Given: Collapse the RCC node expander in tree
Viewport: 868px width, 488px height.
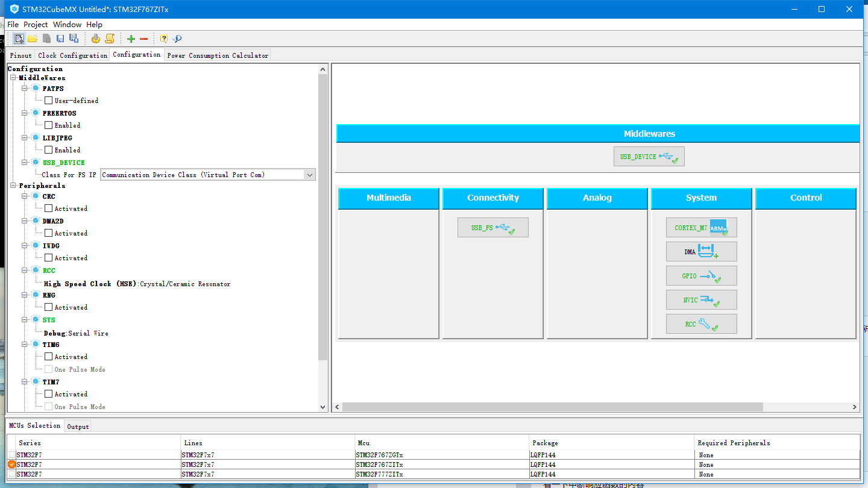Looking at the screenshot, I should (x=25, y=271).
